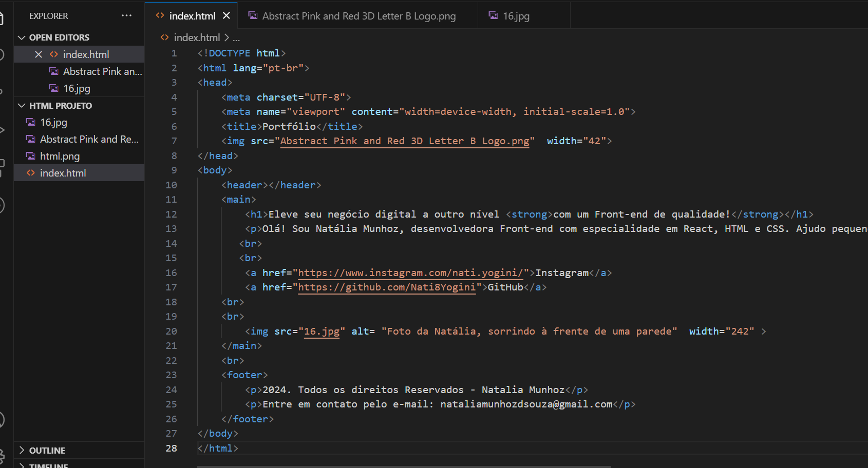The height and width of the screenshot is (468, 868).
Task: Click image icon beside html.png file
Action: 31,156
